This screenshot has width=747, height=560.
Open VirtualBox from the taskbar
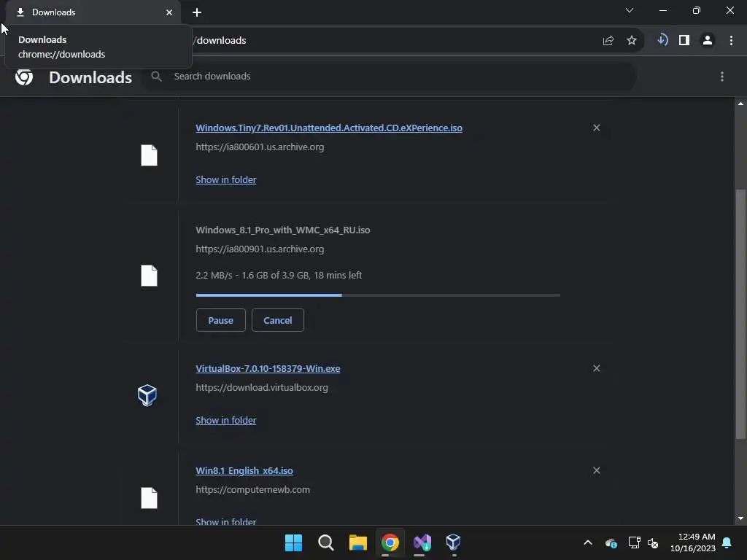pos(453,542)
